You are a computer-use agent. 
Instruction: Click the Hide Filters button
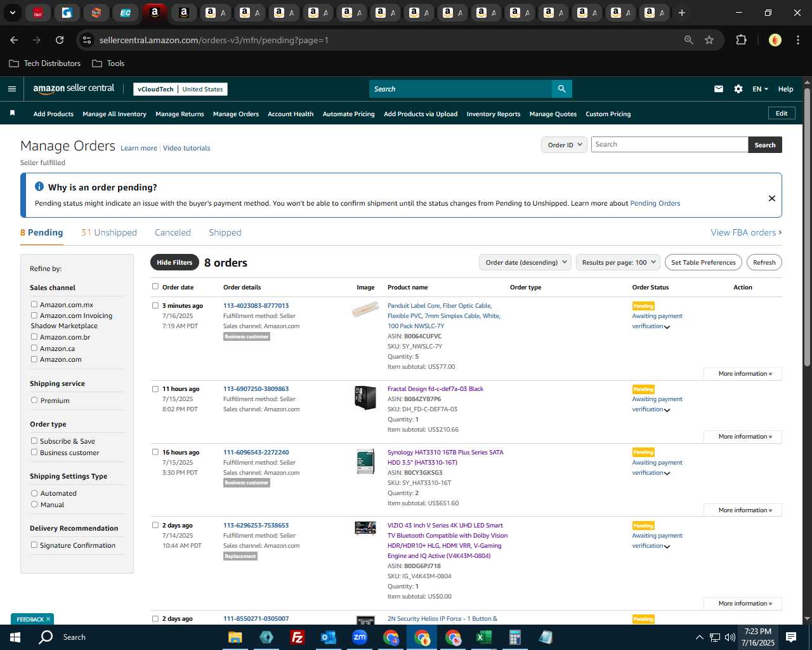tap(174, 262)
